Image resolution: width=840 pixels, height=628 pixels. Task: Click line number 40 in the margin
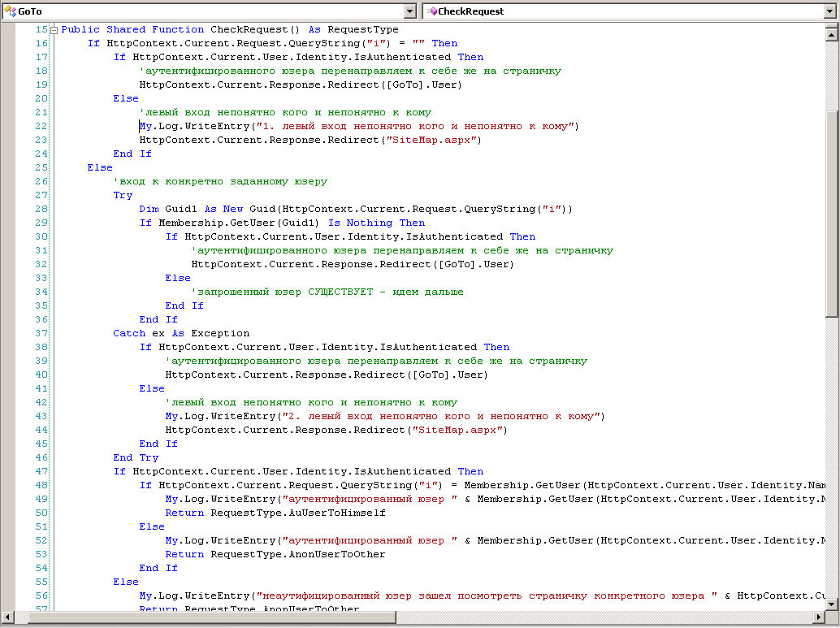pos(41,375)
